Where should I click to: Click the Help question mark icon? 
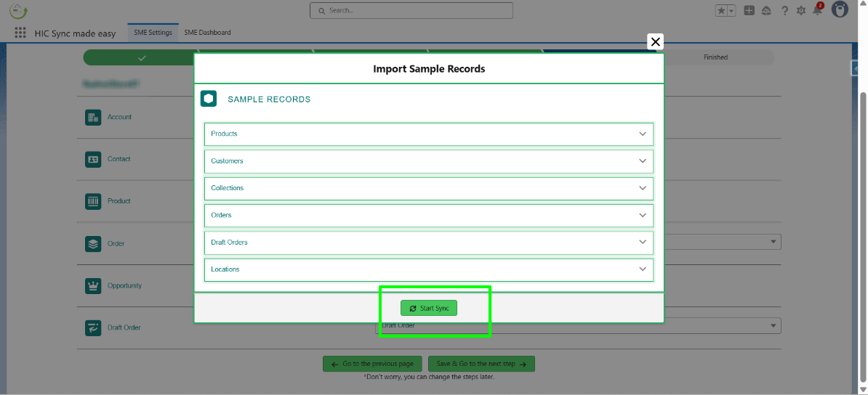[x=784, y=11]
